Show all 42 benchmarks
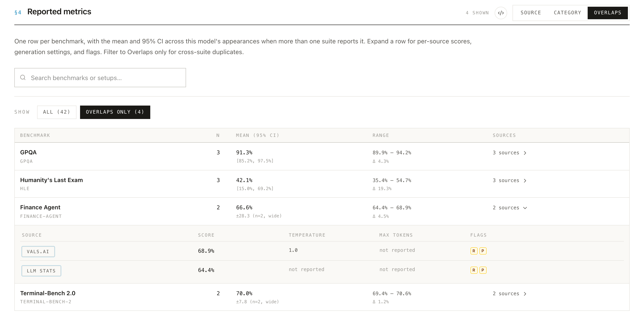 [x=57, y=112]
